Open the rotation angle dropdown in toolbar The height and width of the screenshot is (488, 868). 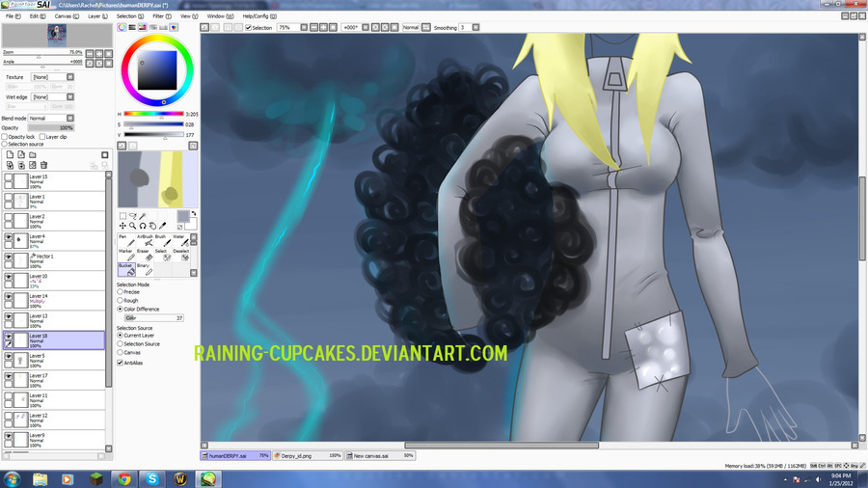(366, 27)
